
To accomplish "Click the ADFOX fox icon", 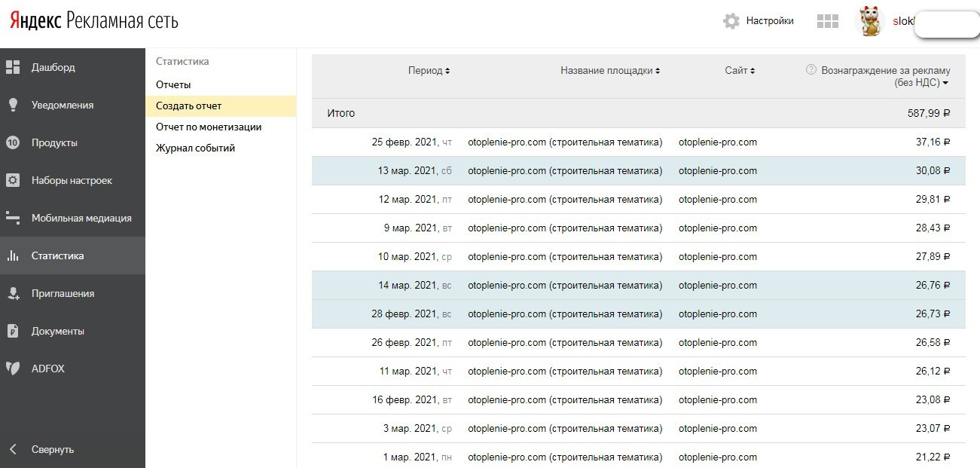I will [x=13, y=369].
